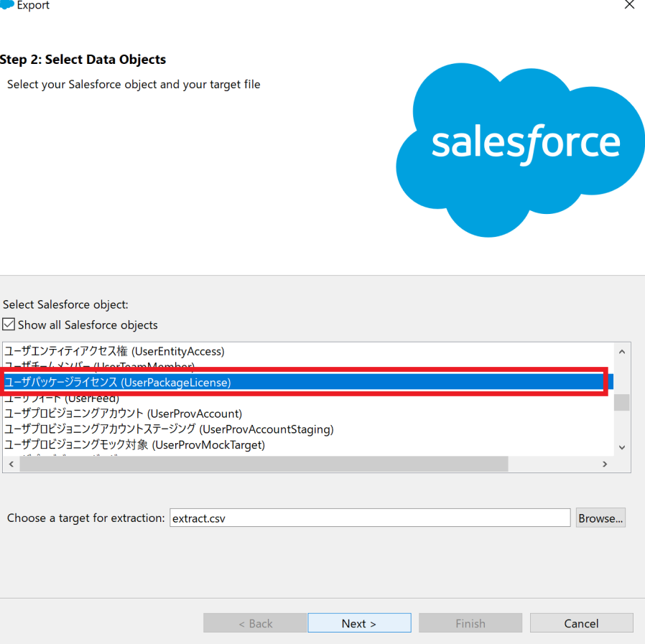The height and width of the screenshot is (644, 645).
Task: Toggle Show all Salesforce objects checkbox
Action: tap(9, 324)
